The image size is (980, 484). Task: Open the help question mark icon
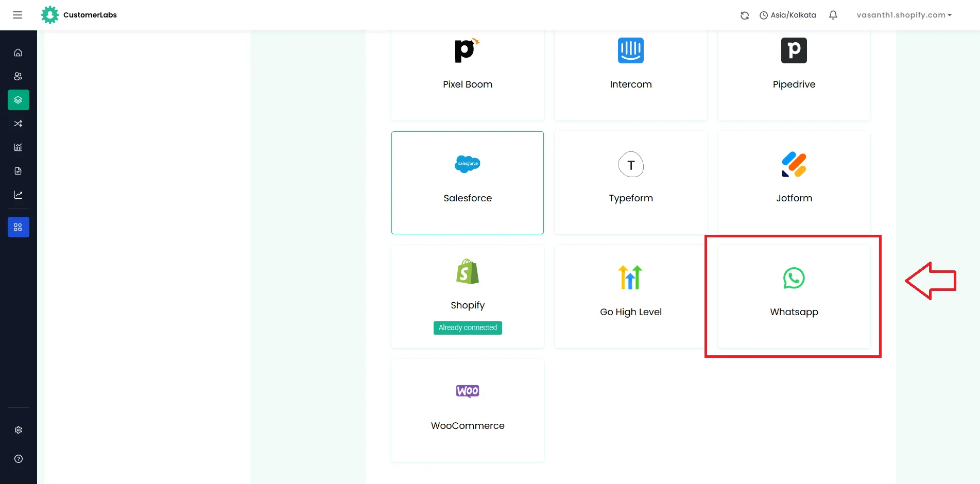coord(19,459)
